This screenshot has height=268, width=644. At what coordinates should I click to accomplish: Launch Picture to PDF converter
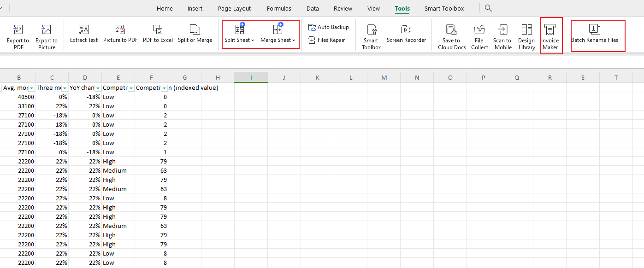point(120,34)
